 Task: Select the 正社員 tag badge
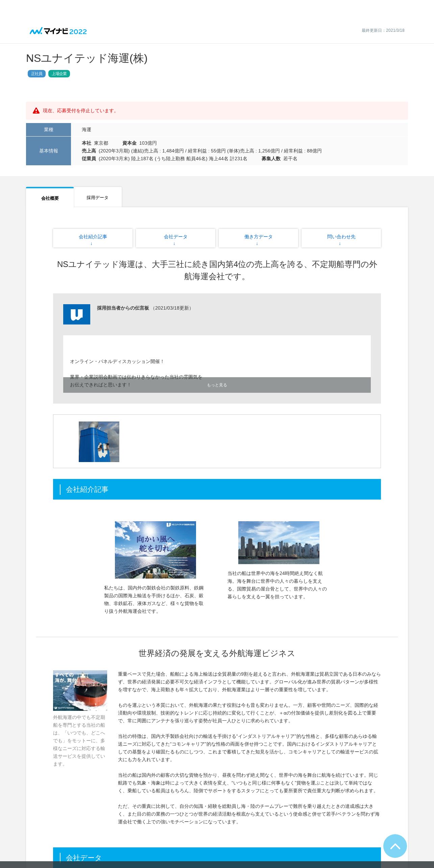[37, 74]
